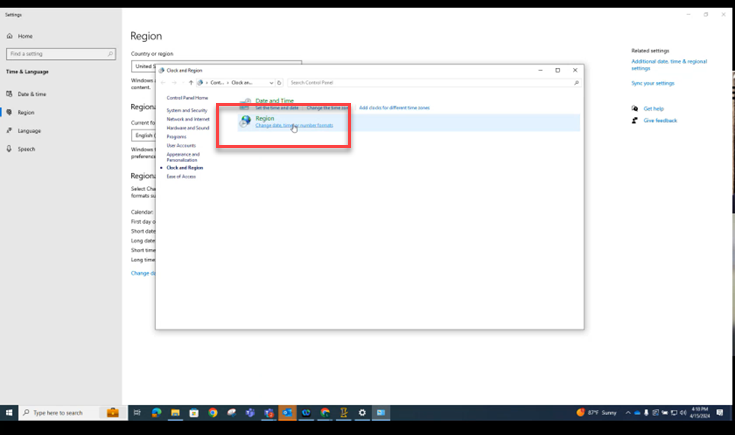
Task: Switch to Control Panel taskbar icon
Action: 381,412
